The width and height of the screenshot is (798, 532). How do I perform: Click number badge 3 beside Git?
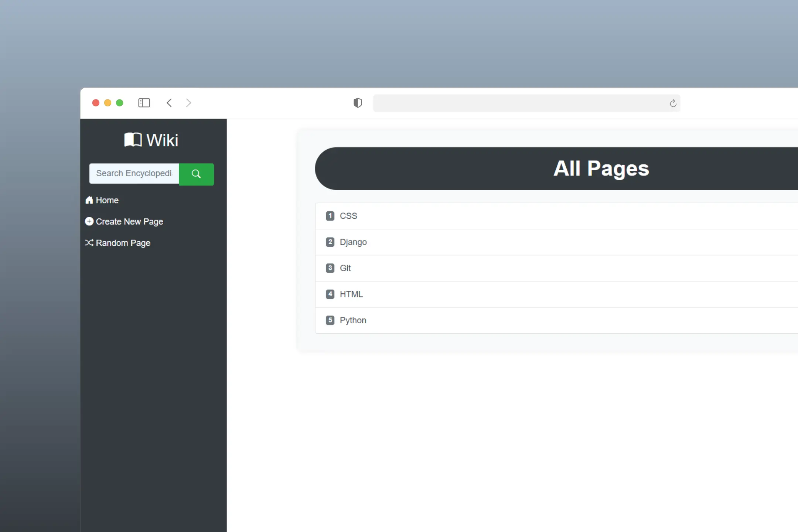[x=330, y=268]
